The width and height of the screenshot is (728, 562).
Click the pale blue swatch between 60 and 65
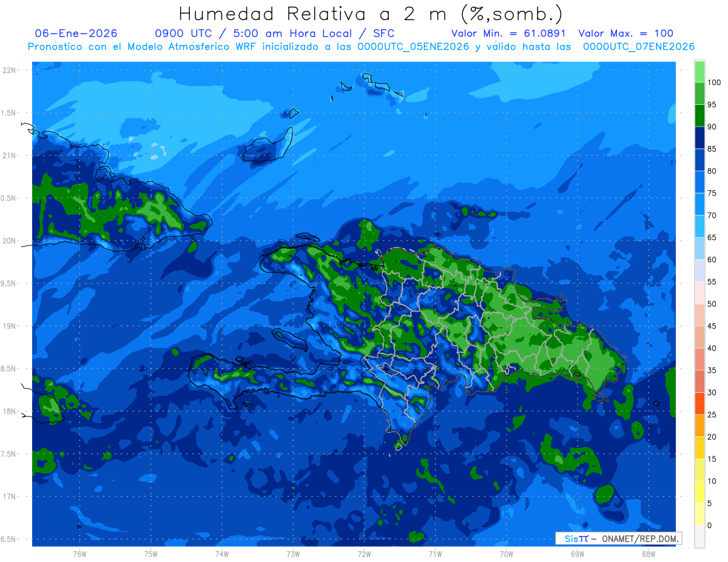[699, 248]
